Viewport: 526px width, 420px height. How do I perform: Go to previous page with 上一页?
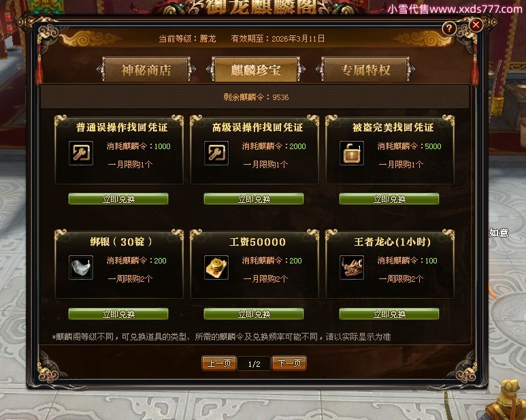[219, 364]
